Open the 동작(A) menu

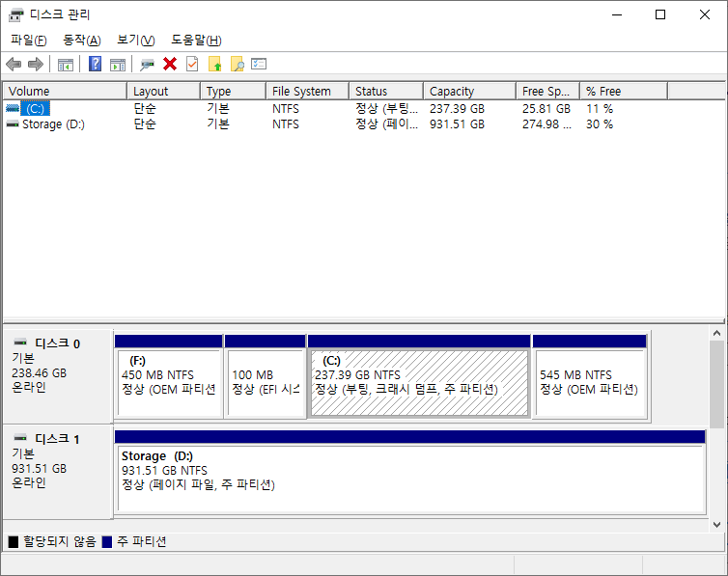click(82, 41)
